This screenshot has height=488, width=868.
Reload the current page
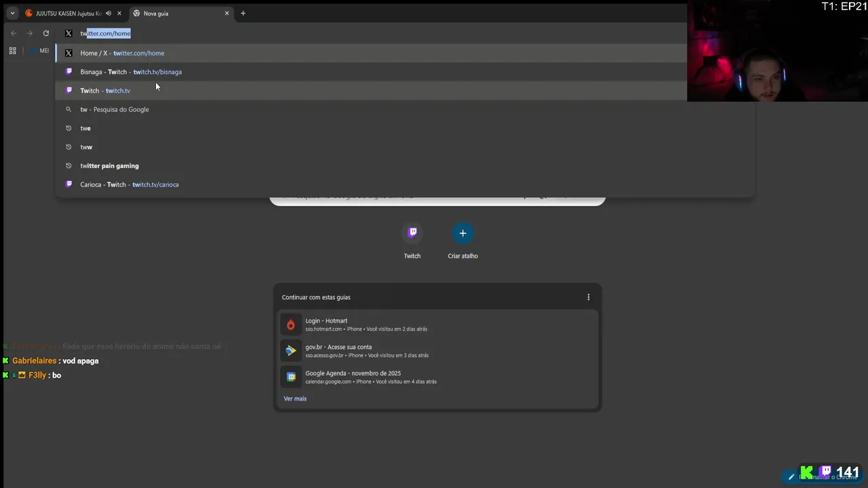[x=46, y=33]
